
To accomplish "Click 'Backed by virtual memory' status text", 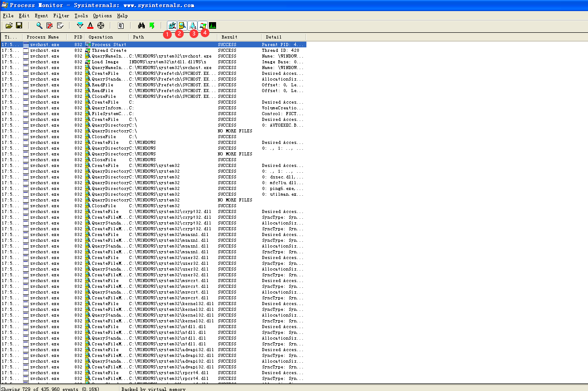I will [154, 389].
